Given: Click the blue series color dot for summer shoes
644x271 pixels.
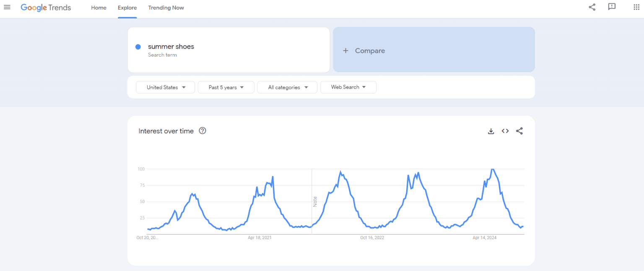Looking at the screenshot, I should pos(138,47).
